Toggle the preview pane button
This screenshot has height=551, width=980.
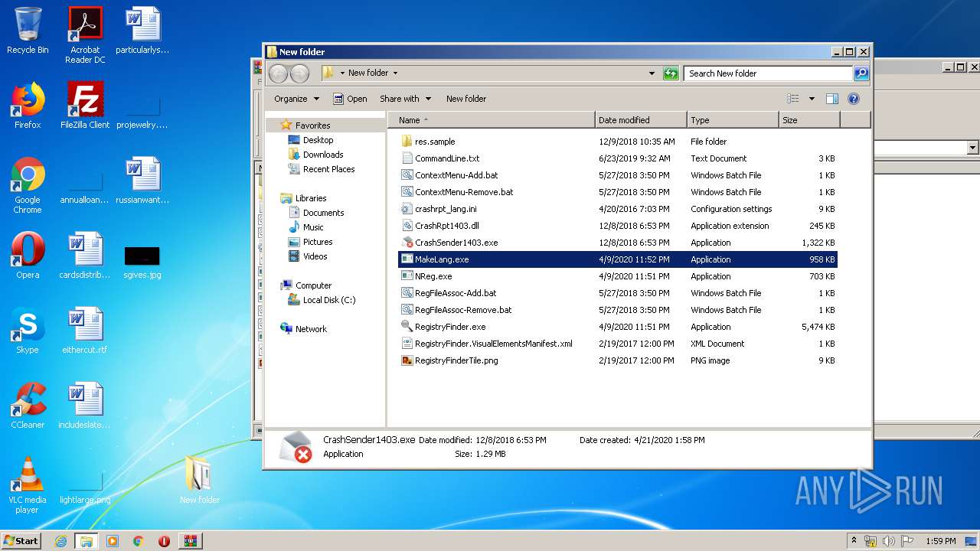[832, 99]
